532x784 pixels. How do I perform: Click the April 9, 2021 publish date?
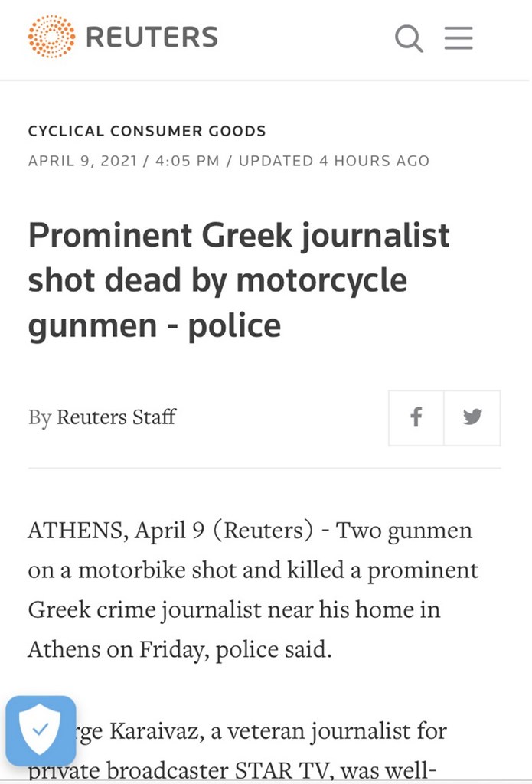click(83, 161)
